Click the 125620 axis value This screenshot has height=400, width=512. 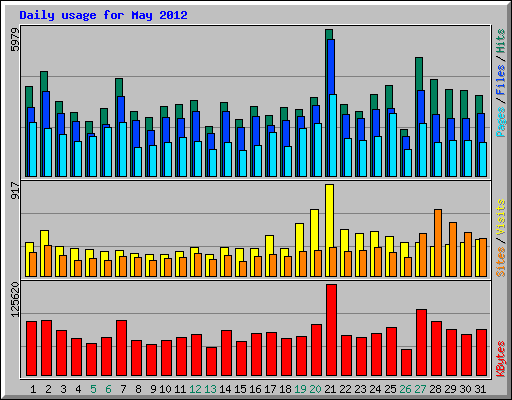(x=15, y=299)
